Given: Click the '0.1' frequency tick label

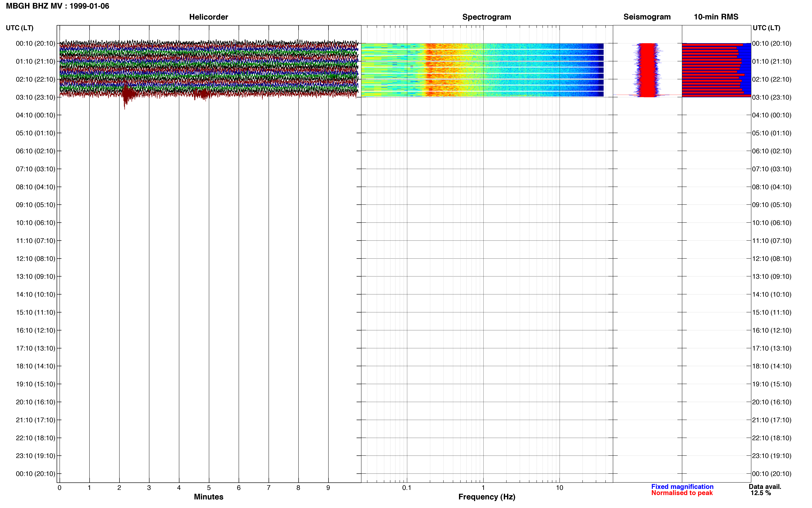Looking at the screenshot, I should pos(407,488).
